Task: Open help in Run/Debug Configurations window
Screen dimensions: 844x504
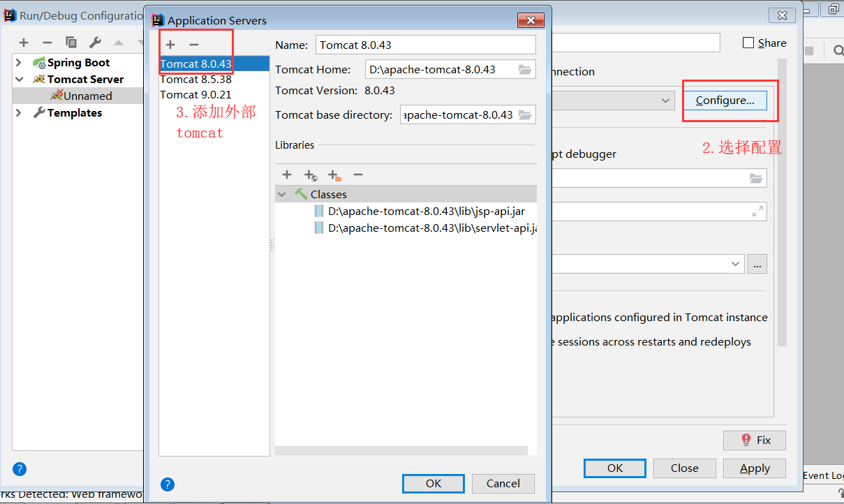Action: [20, 468]
